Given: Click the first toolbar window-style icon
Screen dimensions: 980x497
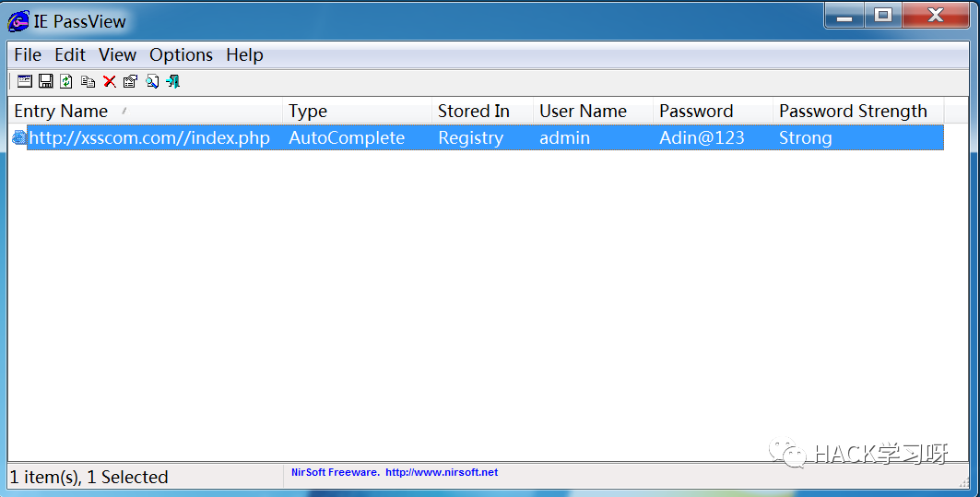Looking at the screenshot, I should tap(24, 81).
